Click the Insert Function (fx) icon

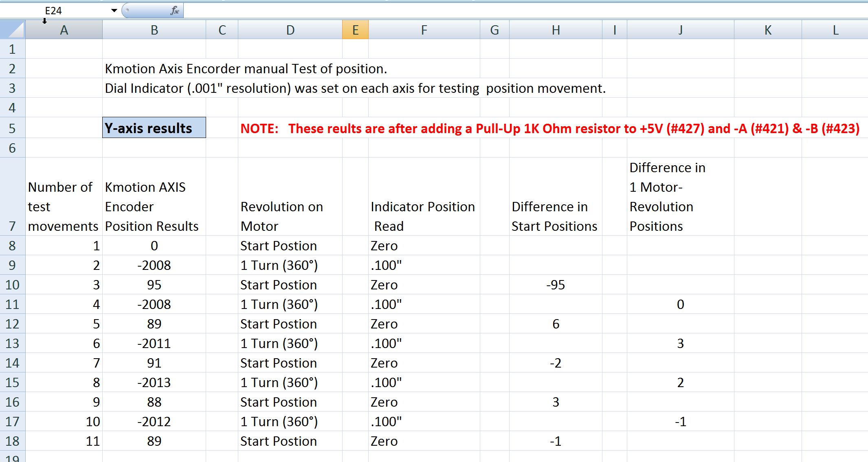(x=174, y=11)
